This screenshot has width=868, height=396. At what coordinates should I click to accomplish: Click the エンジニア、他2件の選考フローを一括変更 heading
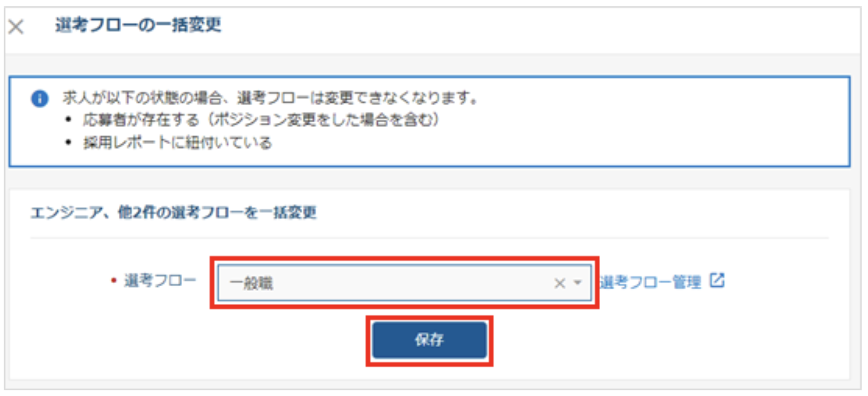[174, 212]
